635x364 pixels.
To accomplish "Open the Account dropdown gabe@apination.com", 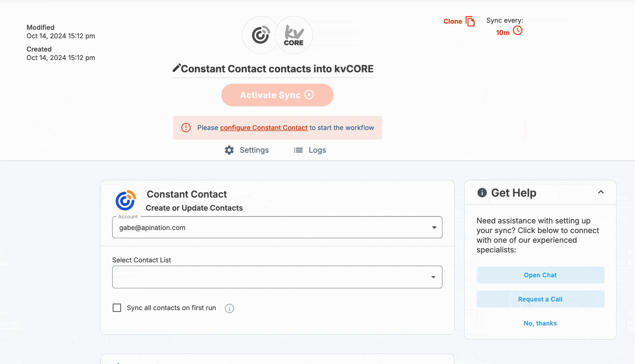I will point(277,227).
